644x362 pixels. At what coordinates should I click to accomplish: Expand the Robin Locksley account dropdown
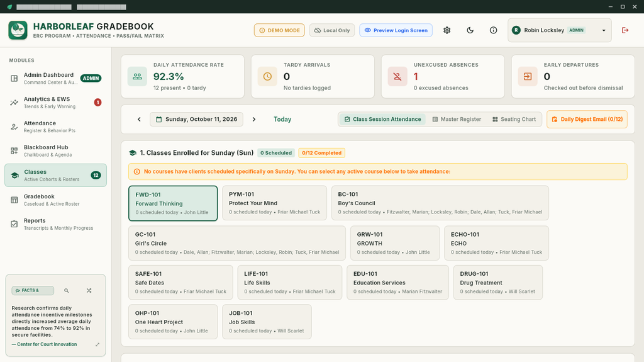coord(559,30)
